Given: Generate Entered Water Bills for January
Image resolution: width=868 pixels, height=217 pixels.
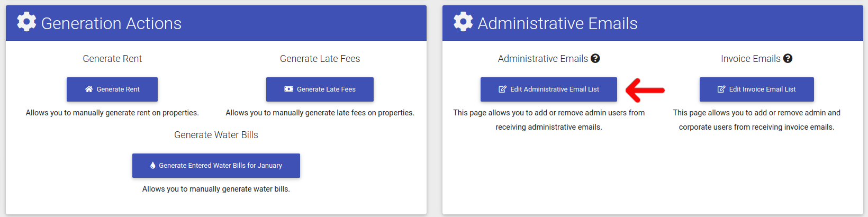Looking at the screenshot, I should pos(216,166).
